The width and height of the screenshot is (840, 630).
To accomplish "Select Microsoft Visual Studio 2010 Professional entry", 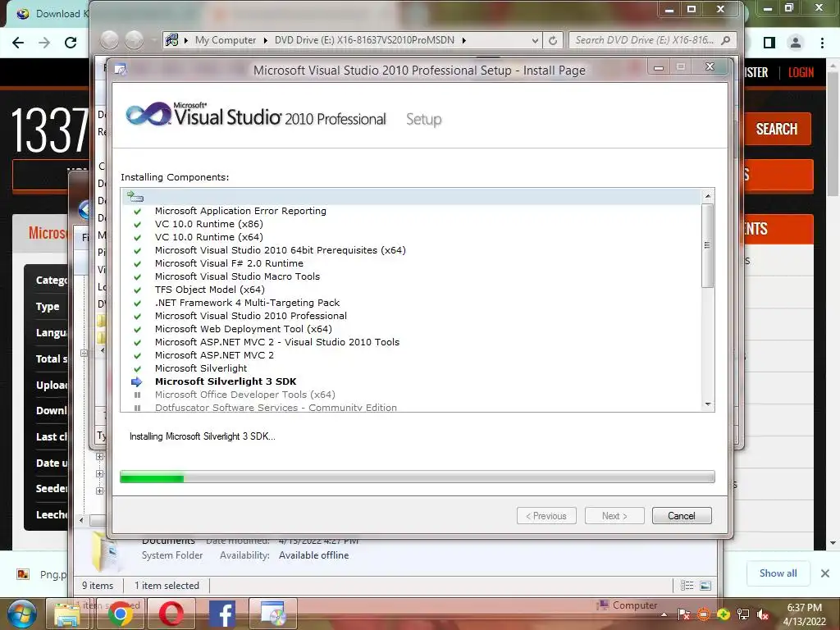I will click(x=251, y=316).
